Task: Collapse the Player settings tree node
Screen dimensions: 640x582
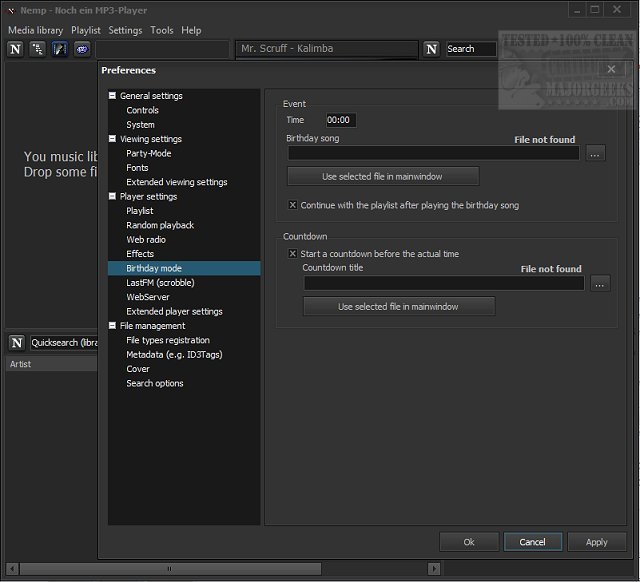Action: [x=112, y=197]
